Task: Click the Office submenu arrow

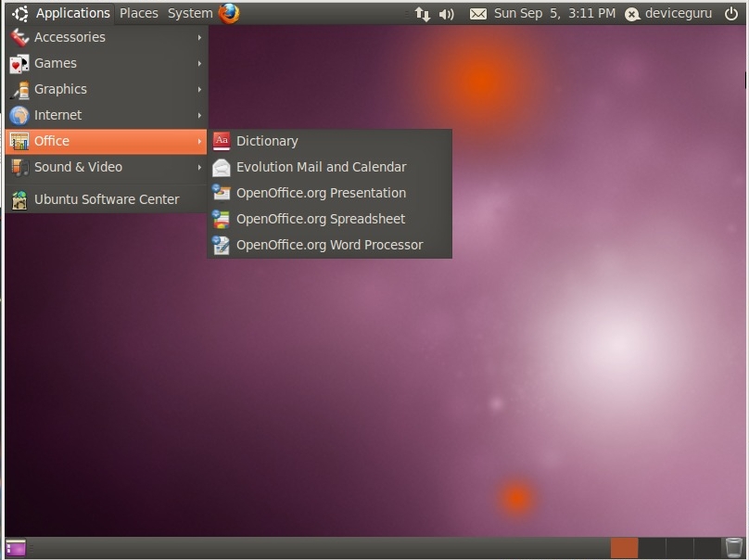Action: [x=199, y=141]
